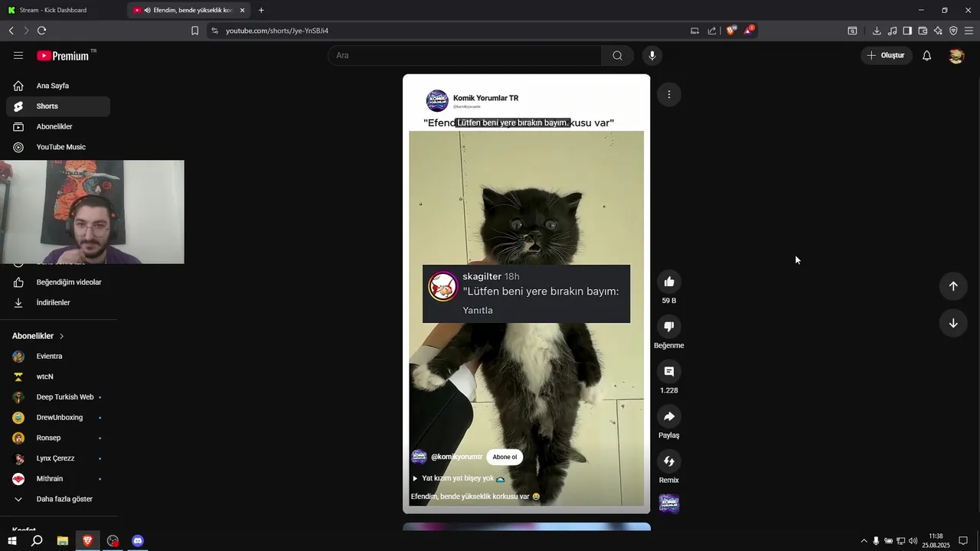The height and width of the screenshot is (551, 980).
Task: Open wtcN channel subscription
Action: (58, 377)
